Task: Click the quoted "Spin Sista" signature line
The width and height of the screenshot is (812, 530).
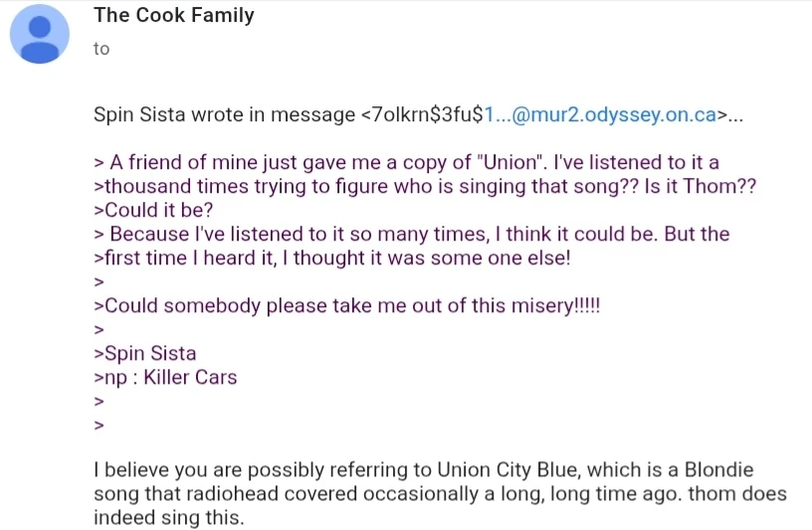Action: tap(145, 353)
